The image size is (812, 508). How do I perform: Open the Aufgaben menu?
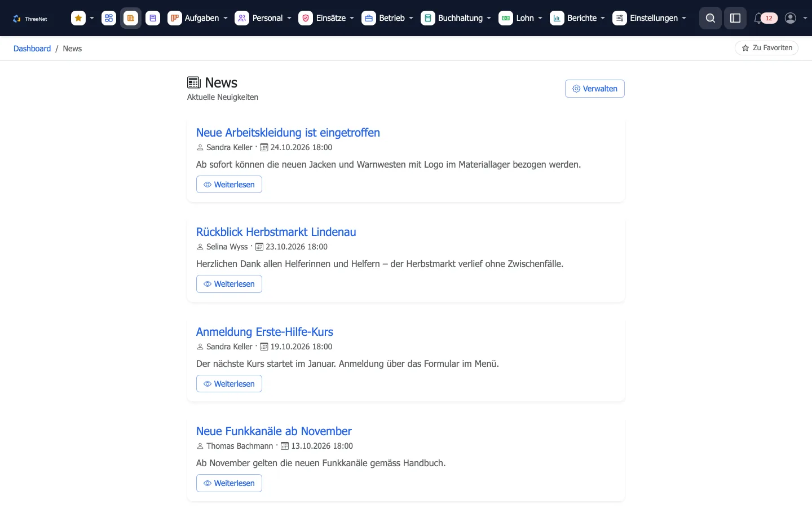click(198, 18)
